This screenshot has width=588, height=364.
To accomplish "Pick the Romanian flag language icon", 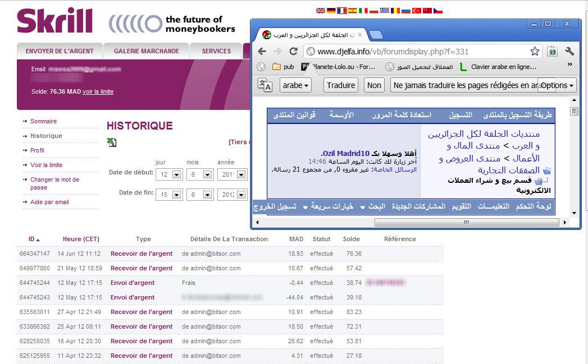I will [x=395, y=11].
